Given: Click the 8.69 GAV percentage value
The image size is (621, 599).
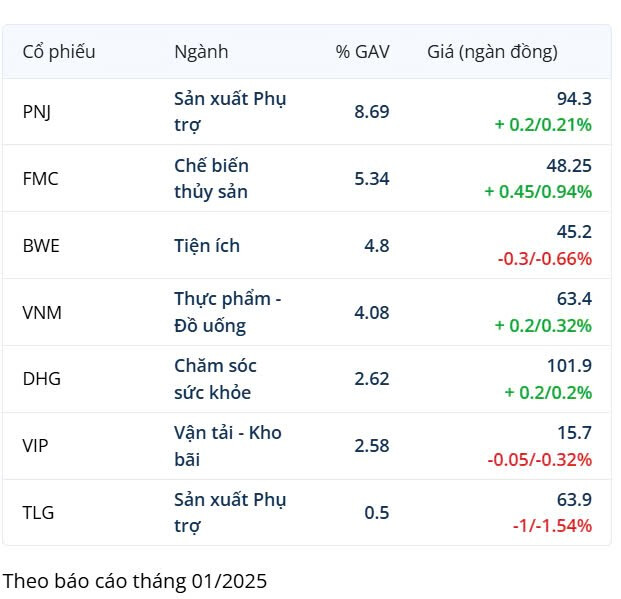Looking at the screenshot, I should coord(371,111).
